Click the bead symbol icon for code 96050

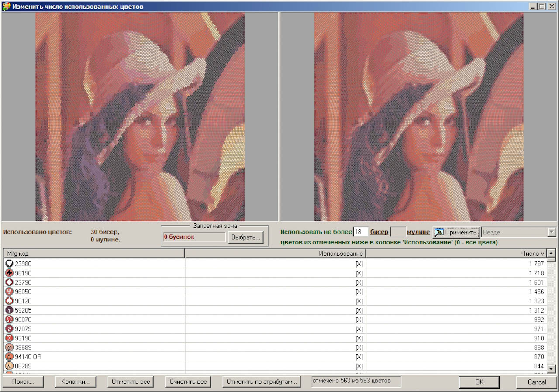pyautogui.click(x=10, y=292)
